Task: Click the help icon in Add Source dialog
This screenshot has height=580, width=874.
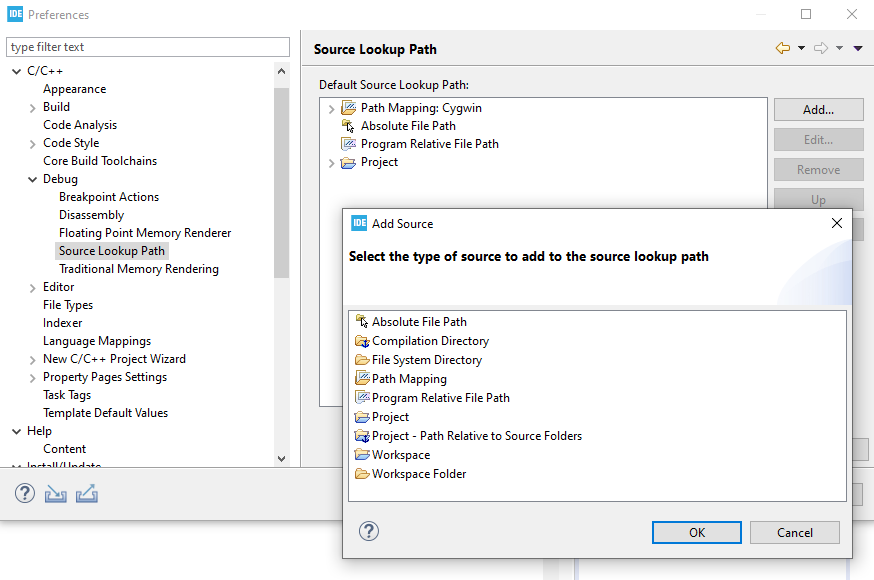Action: tap(369, 532)
